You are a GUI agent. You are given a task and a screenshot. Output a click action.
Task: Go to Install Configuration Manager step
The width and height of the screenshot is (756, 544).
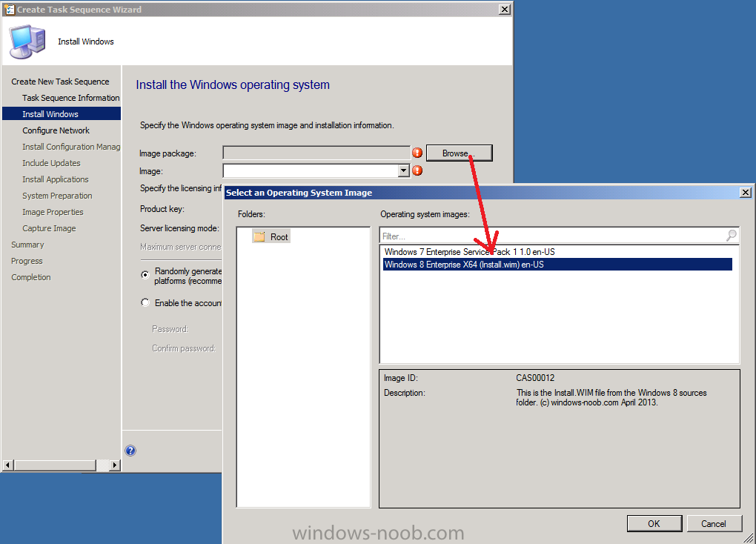pyautogui.click(x=71, y=147)
